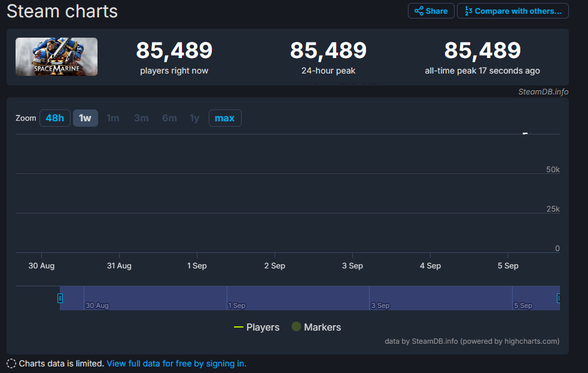Grab the left navigator range handle
588x373 pixels.
60,298
